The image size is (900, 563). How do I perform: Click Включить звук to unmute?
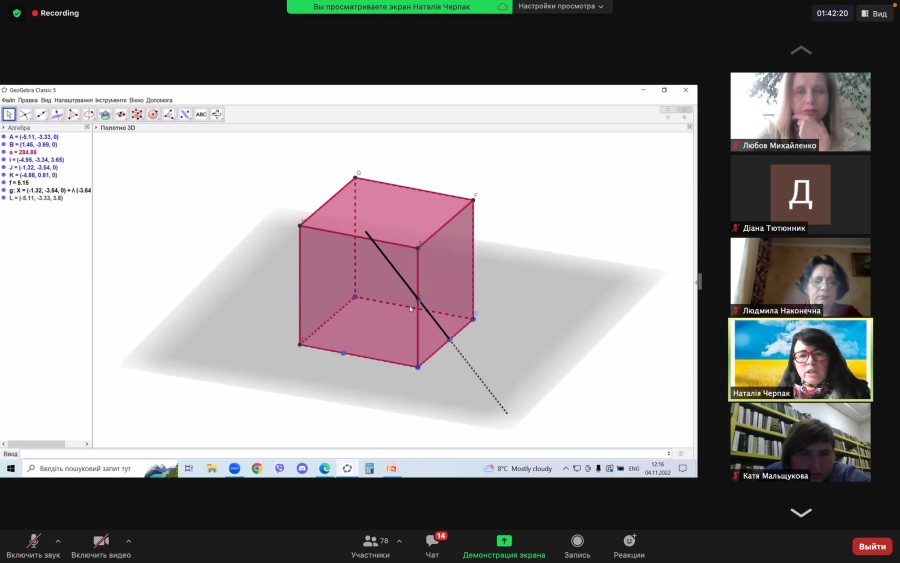(x=33, y=546)
